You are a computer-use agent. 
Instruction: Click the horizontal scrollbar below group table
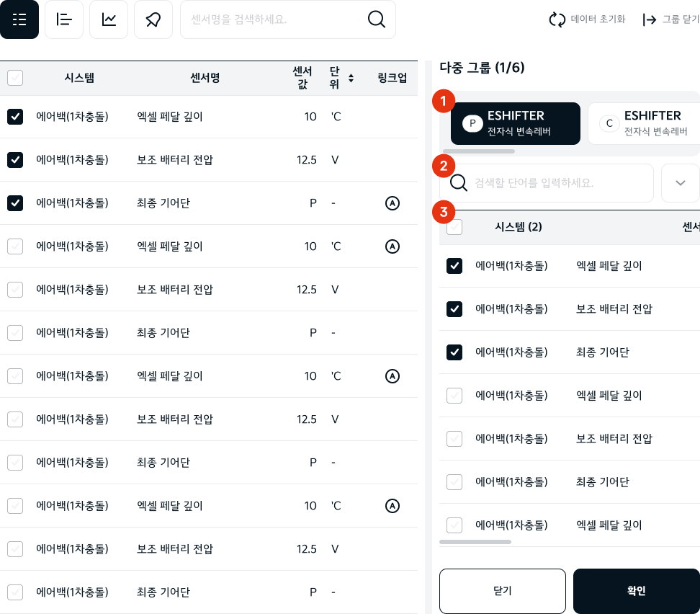click(x=475, y=542)
